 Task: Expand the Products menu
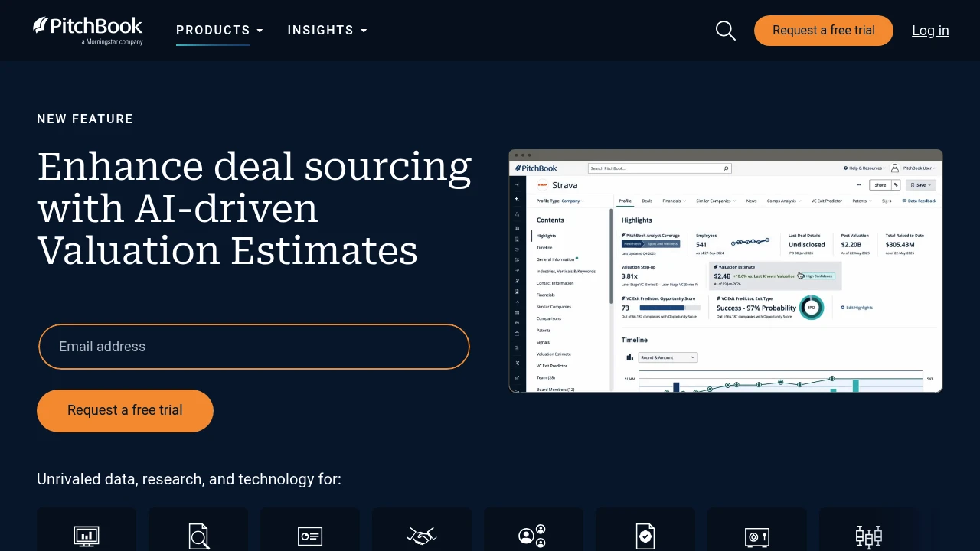(220, 31)
